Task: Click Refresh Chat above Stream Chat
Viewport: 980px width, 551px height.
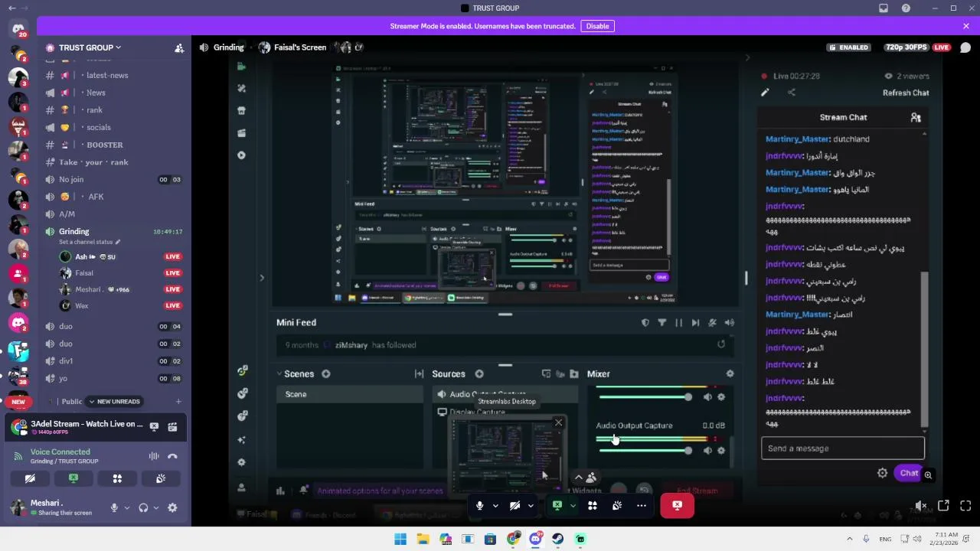Action: tap(906, 93)
